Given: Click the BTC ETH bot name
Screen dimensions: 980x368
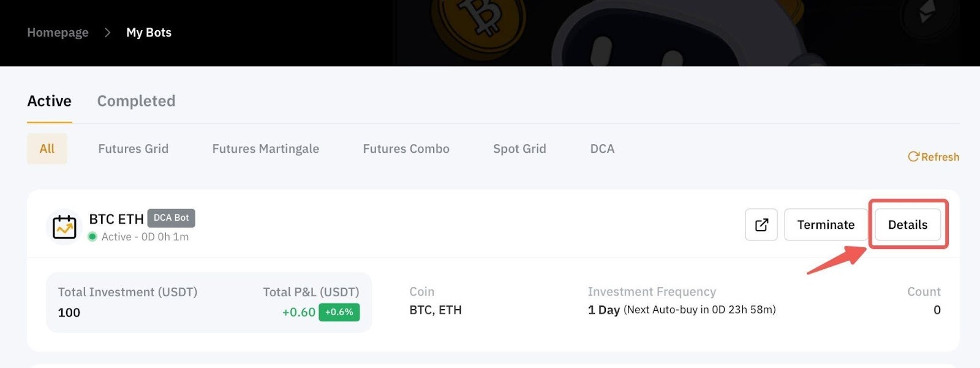Looking at the screenshot, I should 116,219.
